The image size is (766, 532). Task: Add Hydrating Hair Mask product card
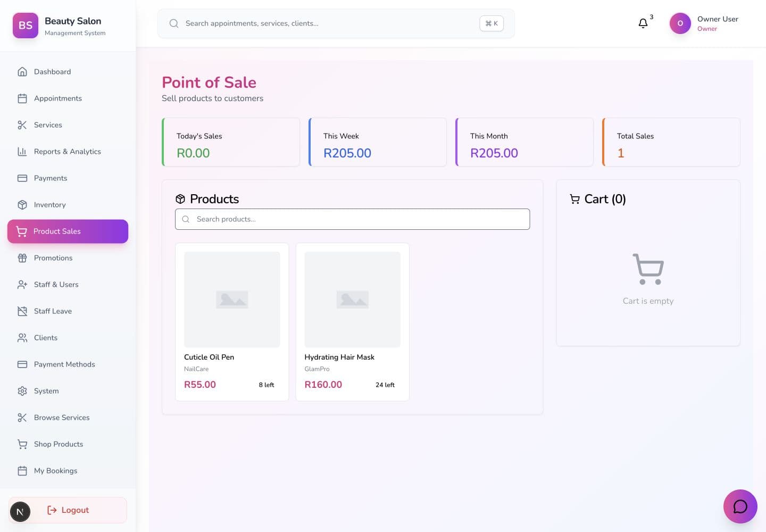[352, 322]
